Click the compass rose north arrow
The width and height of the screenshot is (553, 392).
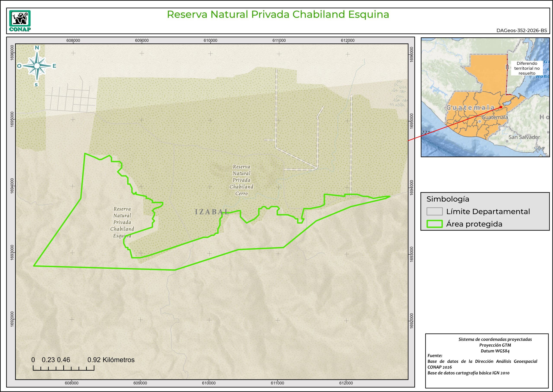pos(37,66)
